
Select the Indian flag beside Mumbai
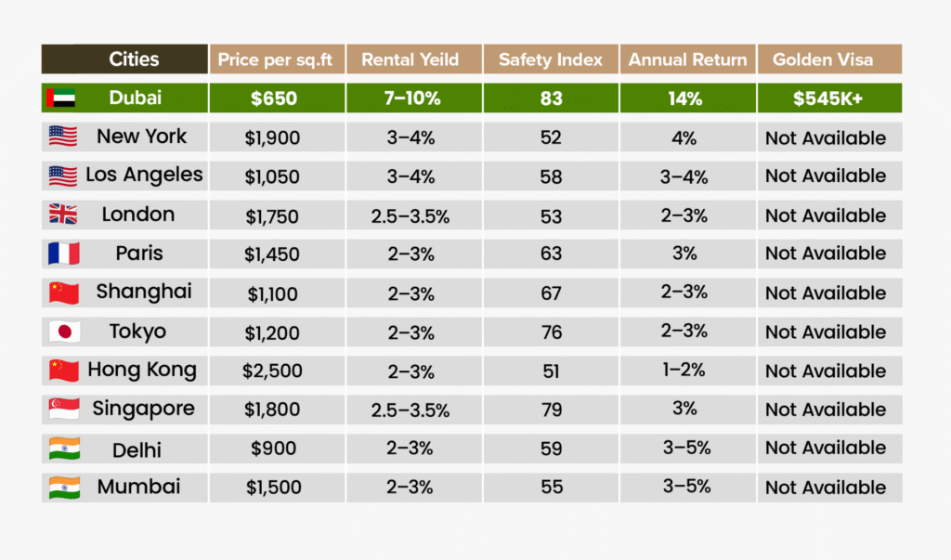click(64, 487)
